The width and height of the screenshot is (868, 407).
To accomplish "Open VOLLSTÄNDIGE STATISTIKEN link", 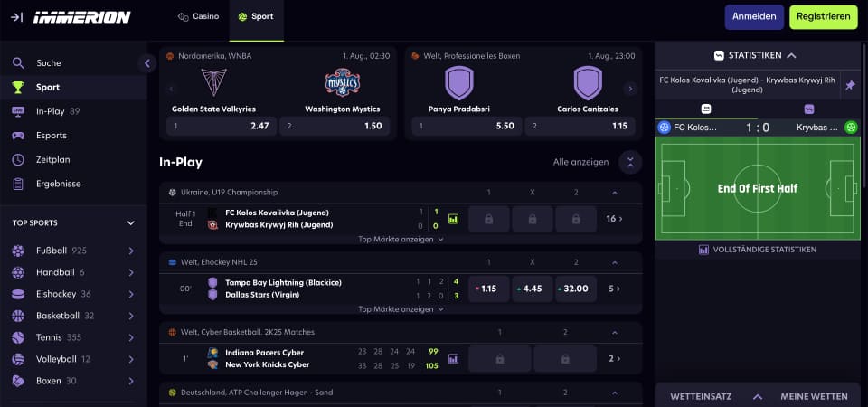I will click(x=758, y=250).
